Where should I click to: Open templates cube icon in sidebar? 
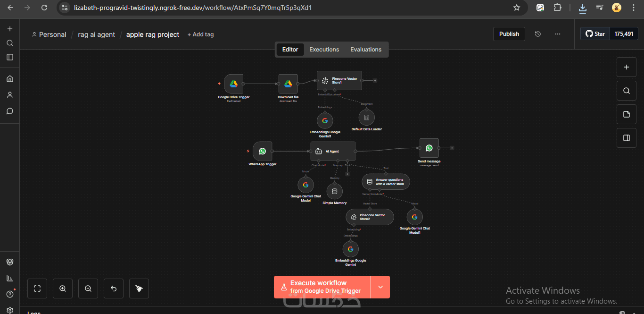click(x=10, y=262)
